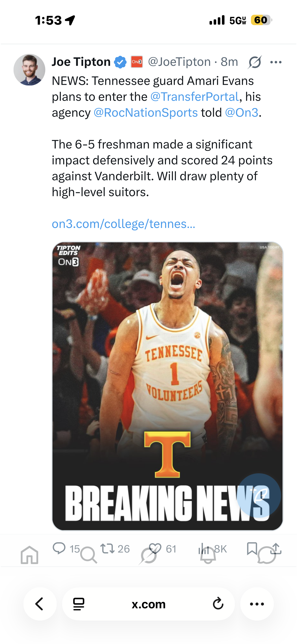Screen dimensions: 297x644
Task: Share the tweet via share icon
Action: pos(276,548)
